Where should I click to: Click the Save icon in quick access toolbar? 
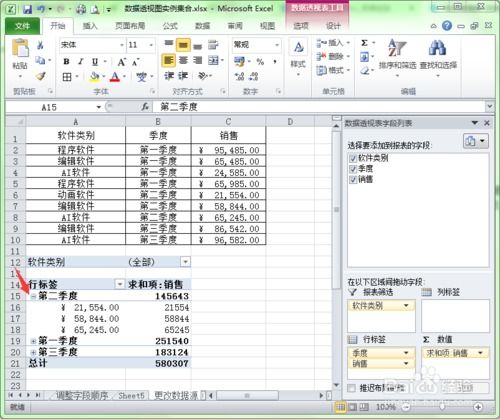click(x=27, y=9)
